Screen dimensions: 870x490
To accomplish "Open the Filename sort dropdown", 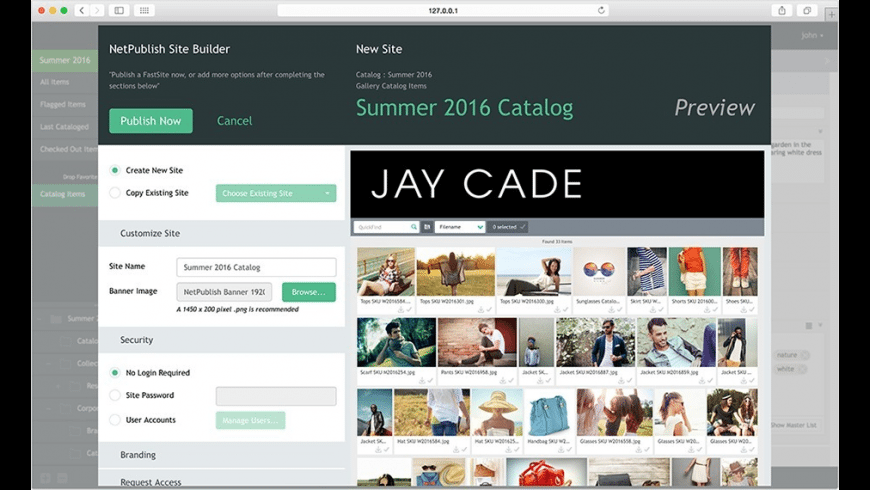I will (459, 227).
